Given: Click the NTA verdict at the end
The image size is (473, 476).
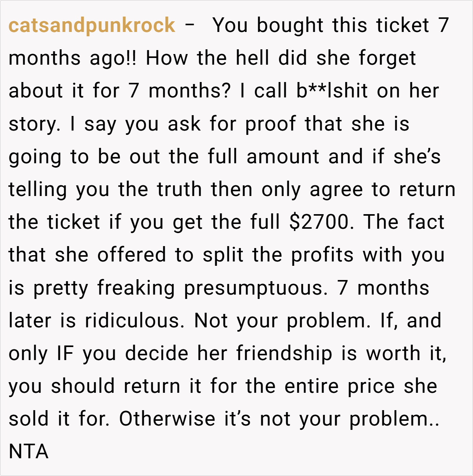Looking at the screenshot, I should pyautogui.click(x=28, y=452).
